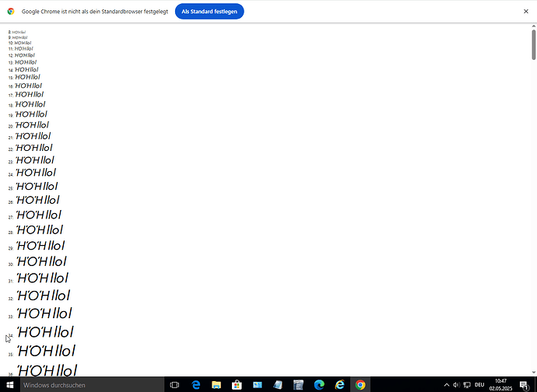The width and height of the screenshot is (537, 392).
Task: Open File Explorer from the taskbar
Action: [x=216, y=385]
